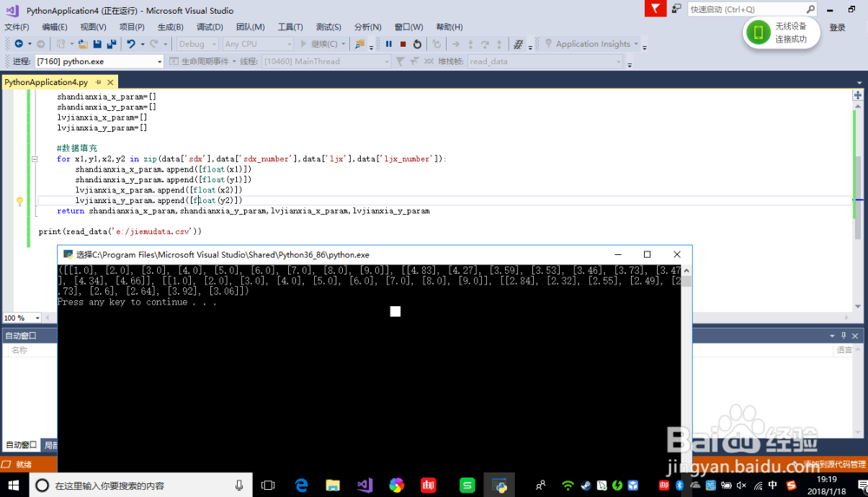Save the file with the Save icon
This screenshot has height=497, width=868.
coord(97,43)
